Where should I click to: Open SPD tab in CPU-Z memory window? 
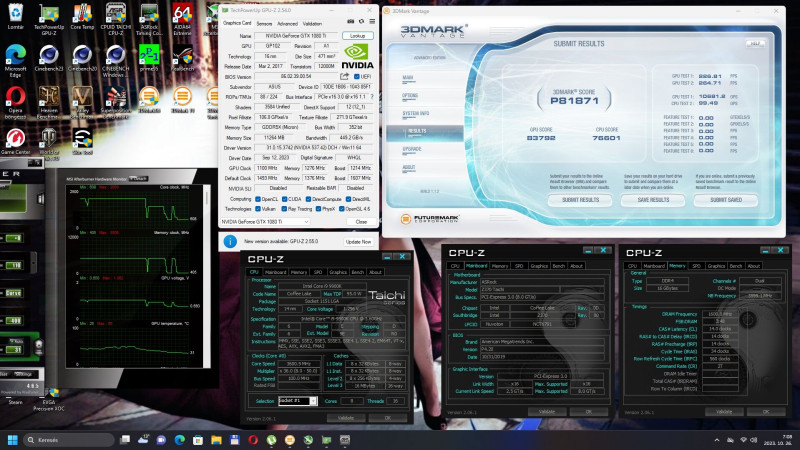coord(696,266)
